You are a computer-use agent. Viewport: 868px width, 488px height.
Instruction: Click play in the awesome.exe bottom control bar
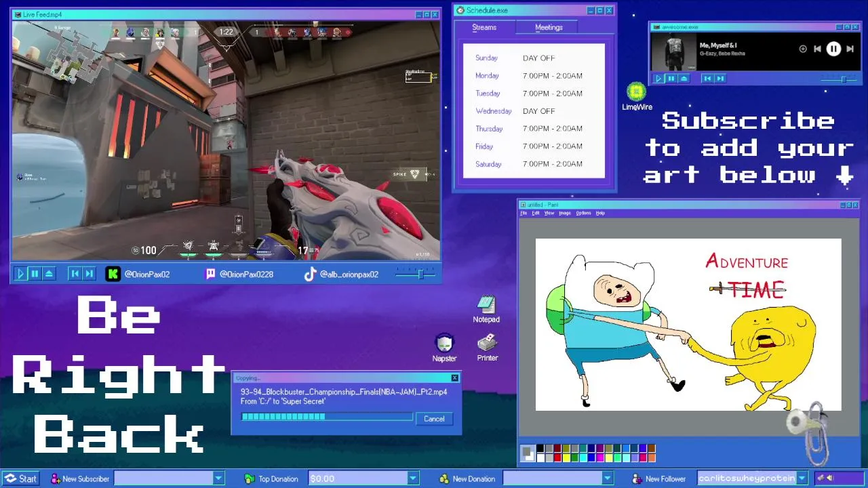658,79
